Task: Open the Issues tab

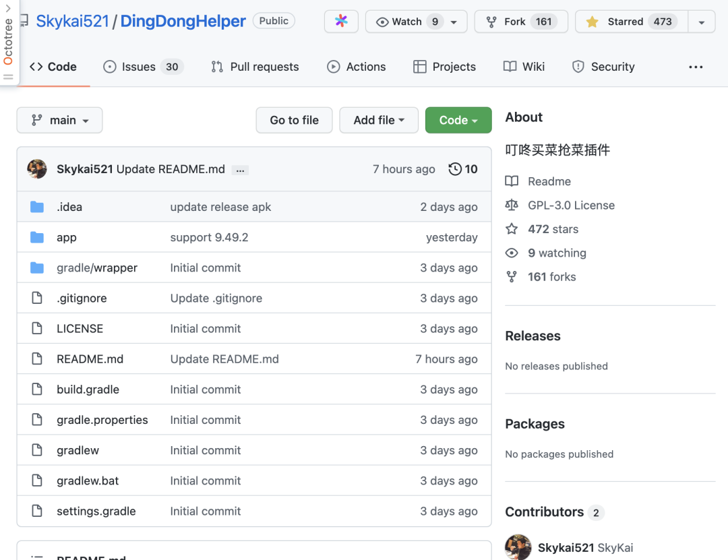Action: click(144, 67)
